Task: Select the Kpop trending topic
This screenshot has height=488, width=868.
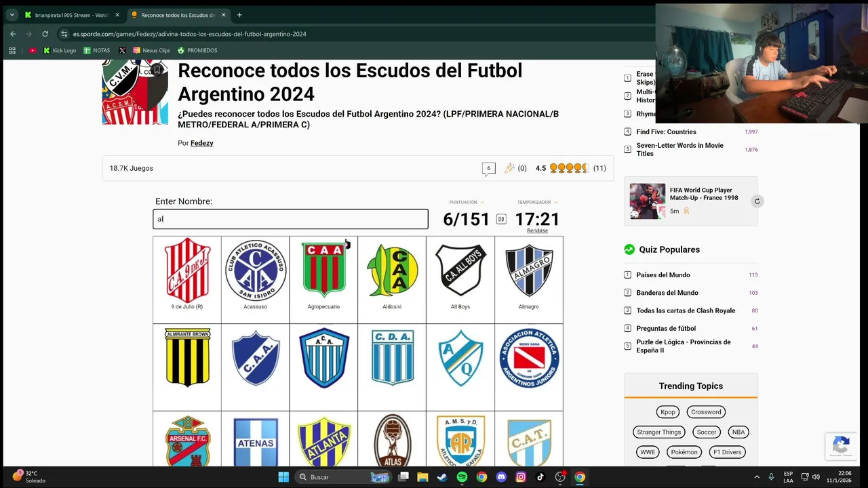Action: tap(668, 412)
